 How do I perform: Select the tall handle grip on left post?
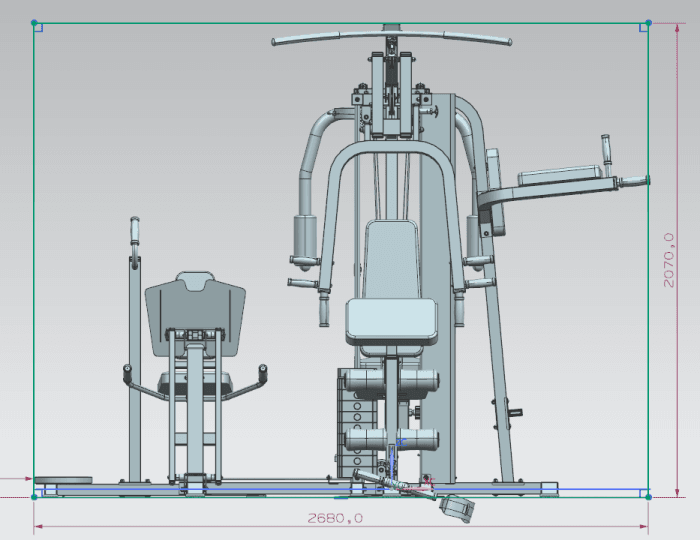coord(134,231)
